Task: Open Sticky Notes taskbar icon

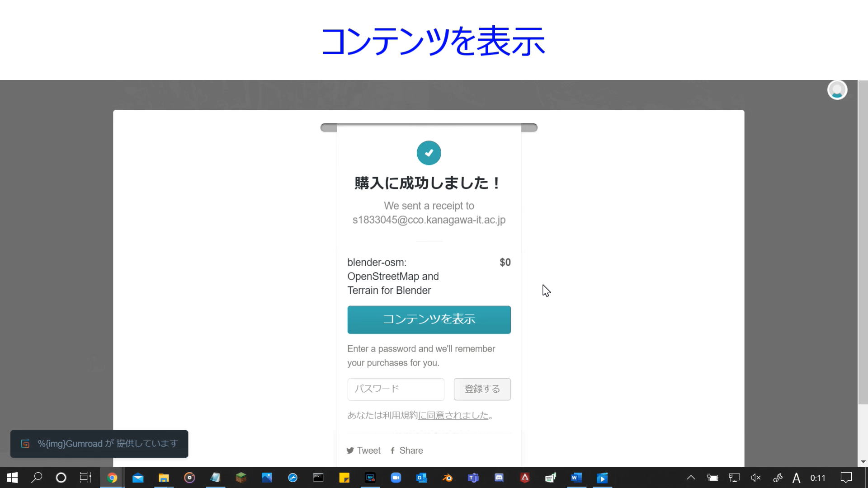Action: click(x=344, y=478)
